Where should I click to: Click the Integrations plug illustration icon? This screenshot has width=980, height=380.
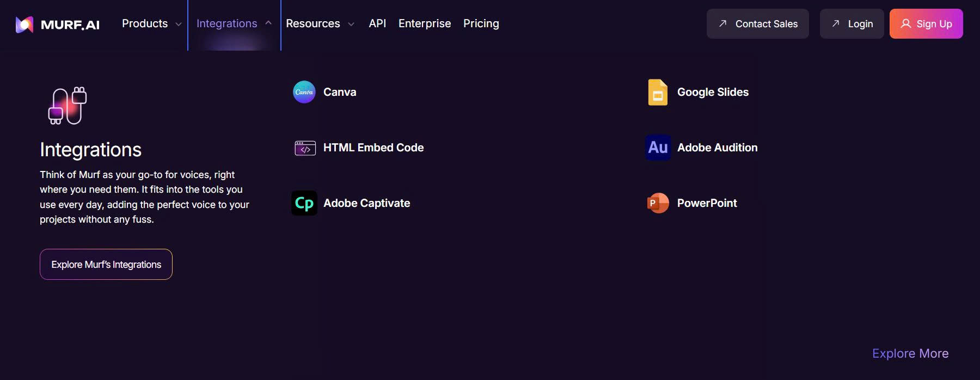pos(68,106)
